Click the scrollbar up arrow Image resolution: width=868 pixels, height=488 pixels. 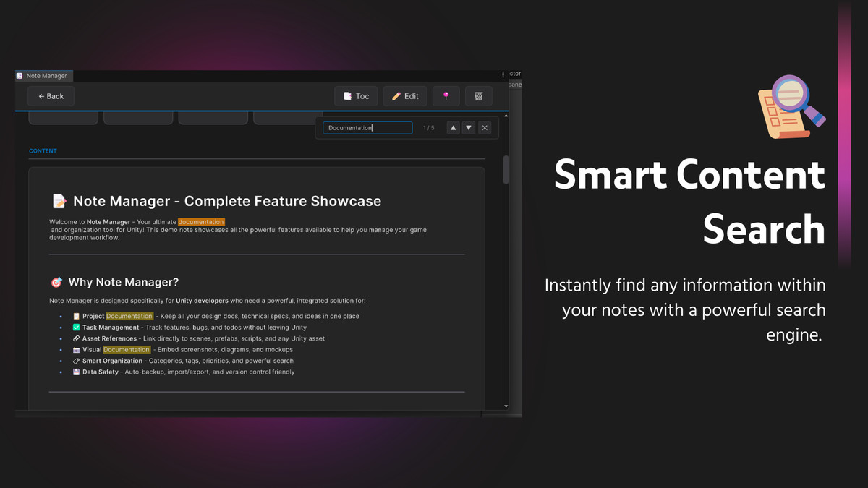click(506, 116)
